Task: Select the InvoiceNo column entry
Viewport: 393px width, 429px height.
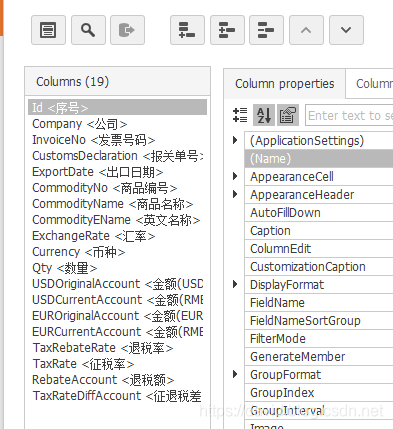Action: click(117, 140)
